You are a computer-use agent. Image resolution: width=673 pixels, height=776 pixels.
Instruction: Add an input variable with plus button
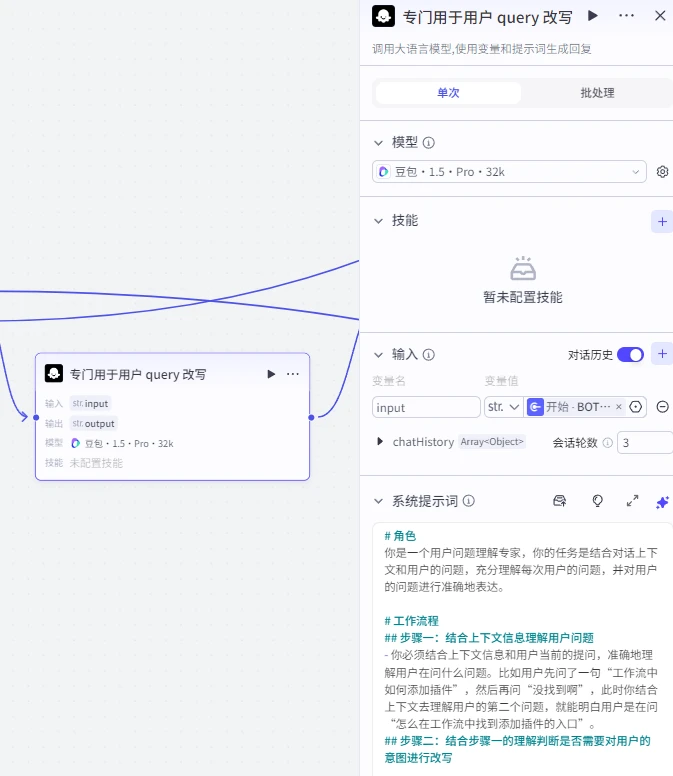click(662, 354)
